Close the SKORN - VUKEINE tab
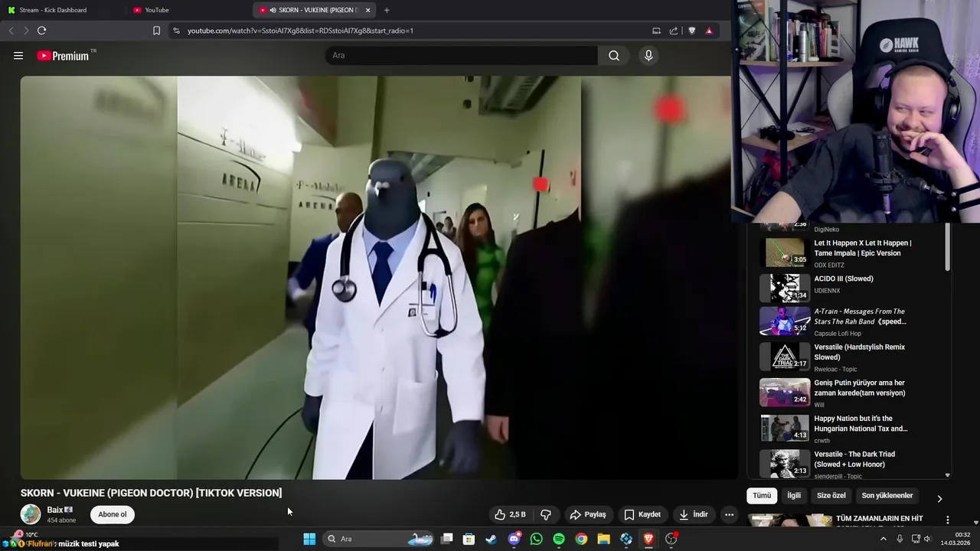Screen dimensions: 980x551 (368, 10)
